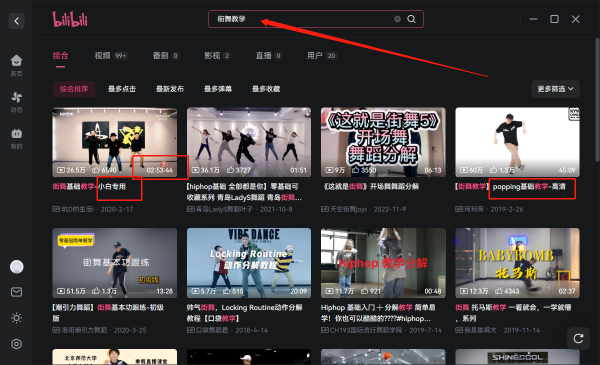Open the 街舞基本功跟练 thumbnail
This screenshot has height=365, width=600.
pyautogui.click(x=115, y=263)
